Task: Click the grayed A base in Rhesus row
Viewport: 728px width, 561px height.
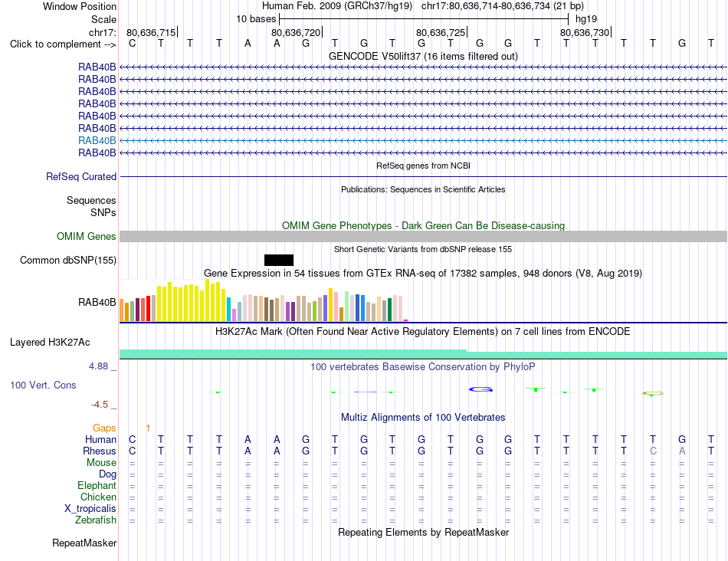Action: (681, 451)
